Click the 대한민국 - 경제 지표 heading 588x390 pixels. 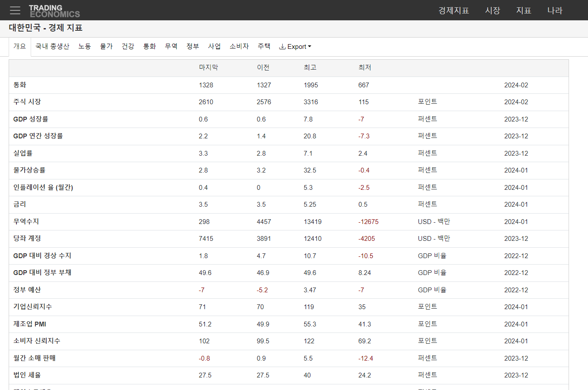pyautogui.click(x=46, y=28)
